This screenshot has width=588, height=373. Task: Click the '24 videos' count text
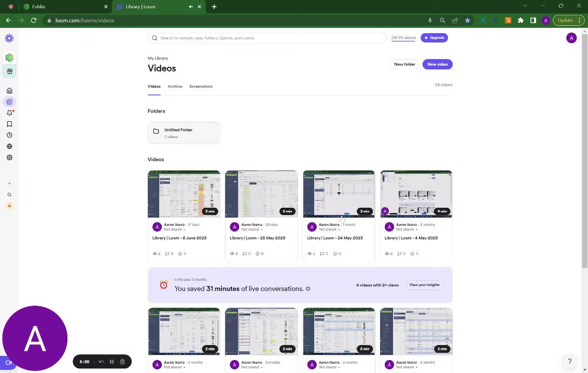pos(443,85)
